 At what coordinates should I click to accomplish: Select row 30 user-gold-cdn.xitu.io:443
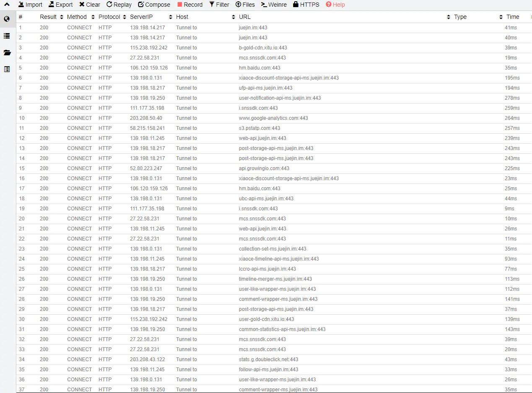tap(274, 319)
